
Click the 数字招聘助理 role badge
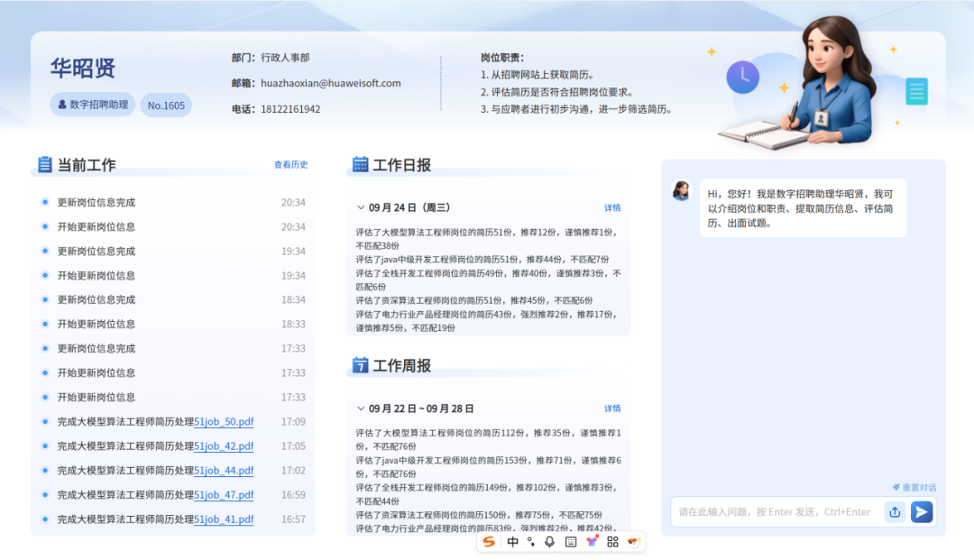point(93,105)
